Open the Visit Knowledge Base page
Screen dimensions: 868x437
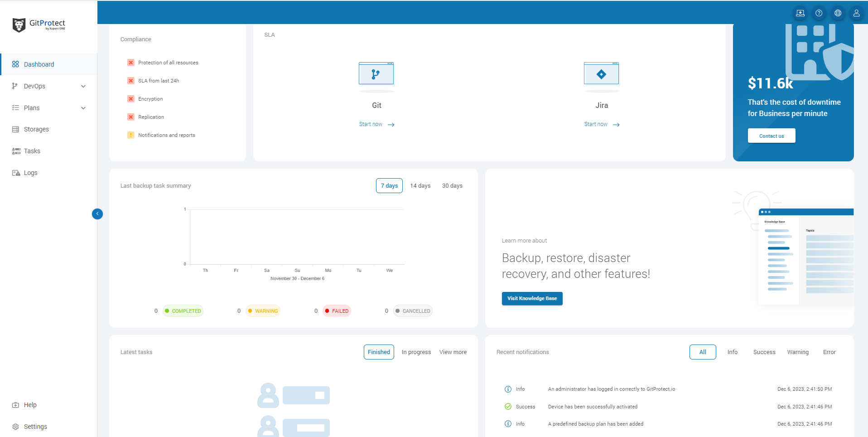click(x=532, y=298)
